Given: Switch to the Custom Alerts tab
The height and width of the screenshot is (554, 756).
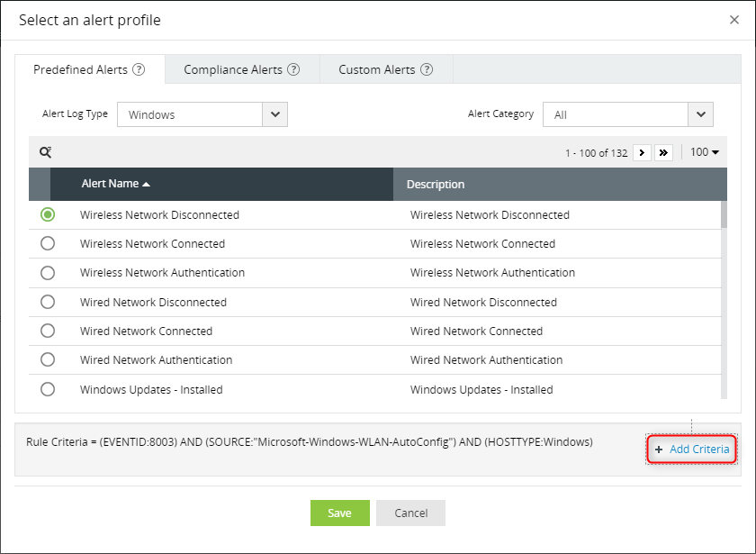Looking at the screenshot, I should [x=377, y=69].
